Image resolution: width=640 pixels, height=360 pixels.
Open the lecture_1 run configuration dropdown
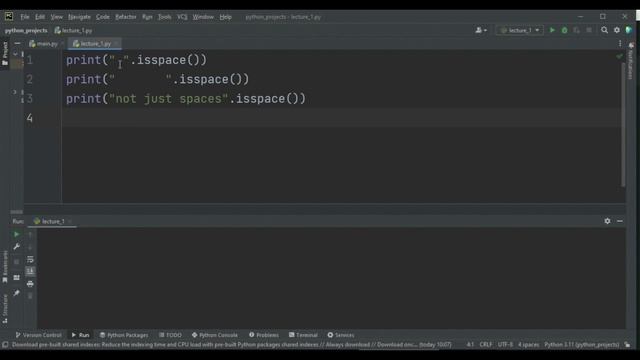pyautogui.click(x=520, y=30)
